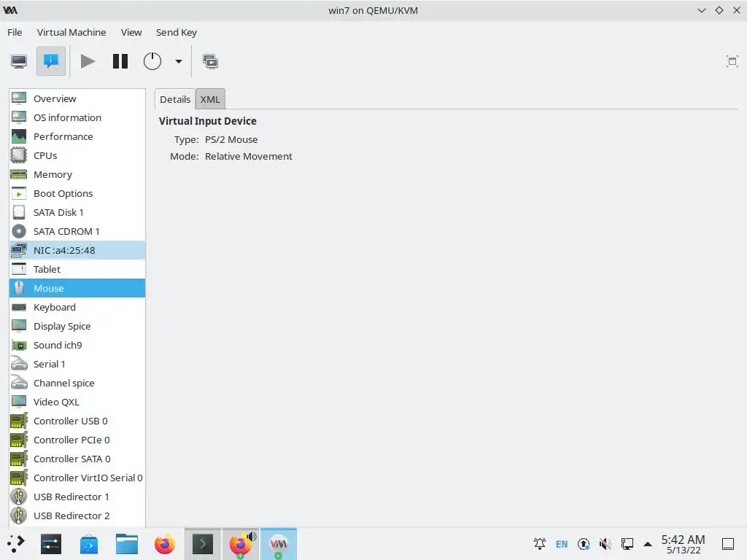Show virtual hardware details view

pyautogui.click(x=51, y=61)
